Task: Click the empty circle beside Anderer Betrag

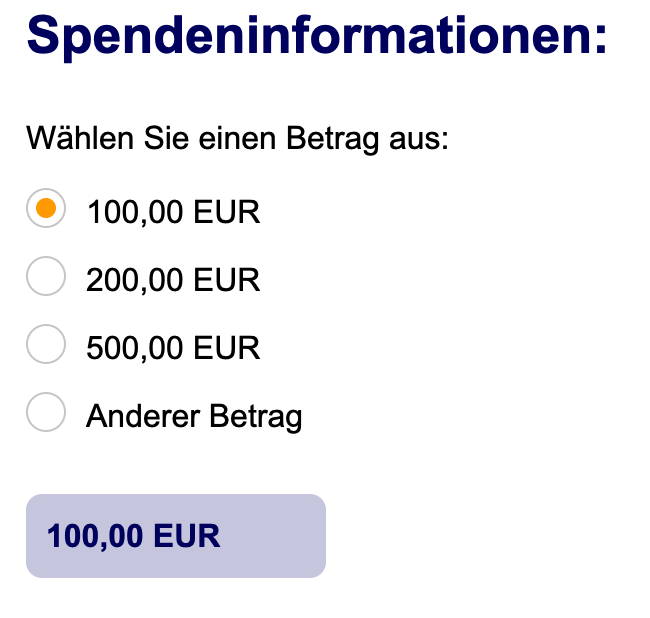Action: (45, 412)
